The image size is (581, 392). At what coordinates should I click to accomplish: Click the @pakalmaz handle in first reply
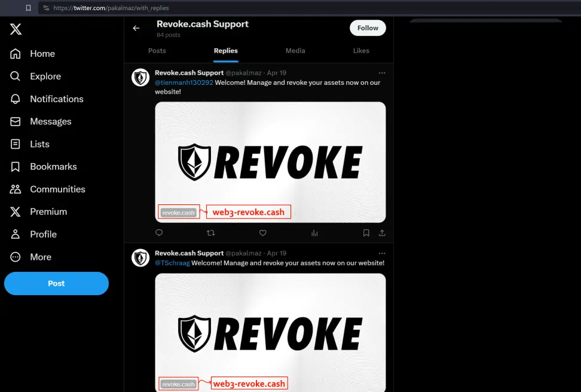pos(243,73)
